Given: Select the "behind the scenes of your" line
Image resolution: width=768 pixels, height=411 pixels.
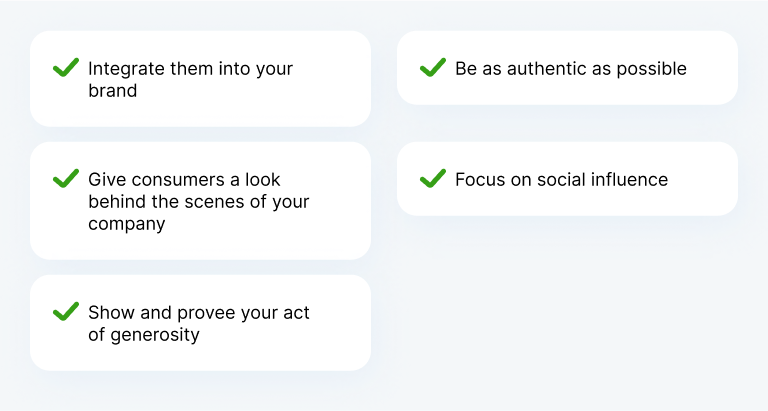Looking at the screenshot, I should click(199, 201).
